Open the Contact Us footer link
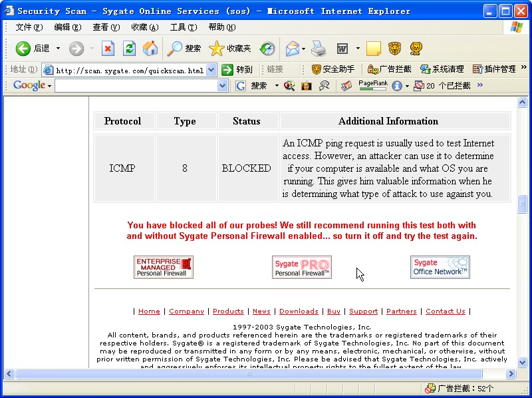This screenshot has height=398, width=532. pyautogui.click(x=446, y=311)
